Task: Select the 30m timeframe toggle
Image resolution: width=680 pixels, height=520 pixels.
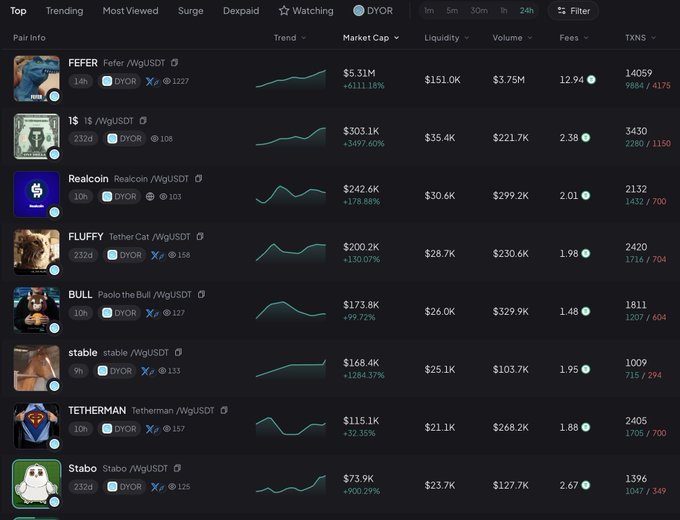Action: [479, 10]
